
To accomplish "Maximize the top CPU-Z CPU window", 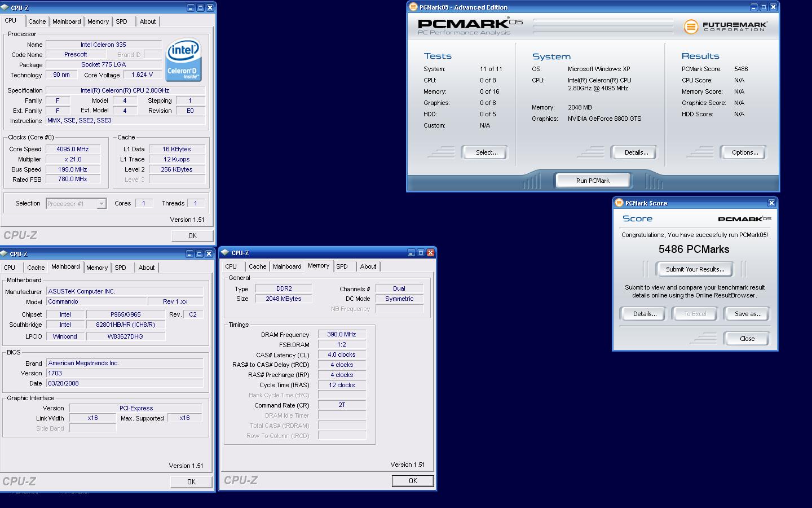I will click(x=200, y=8).
